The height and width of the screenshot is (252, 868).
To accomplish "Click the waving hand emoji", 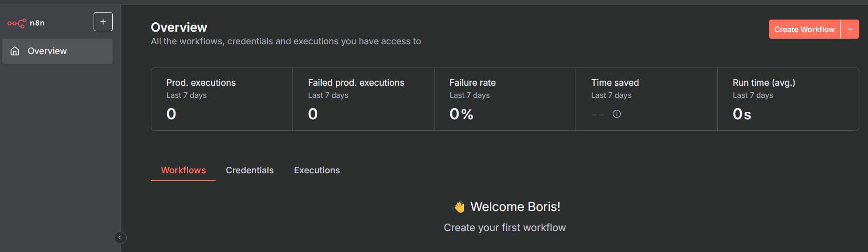I will tap(459, 206).
